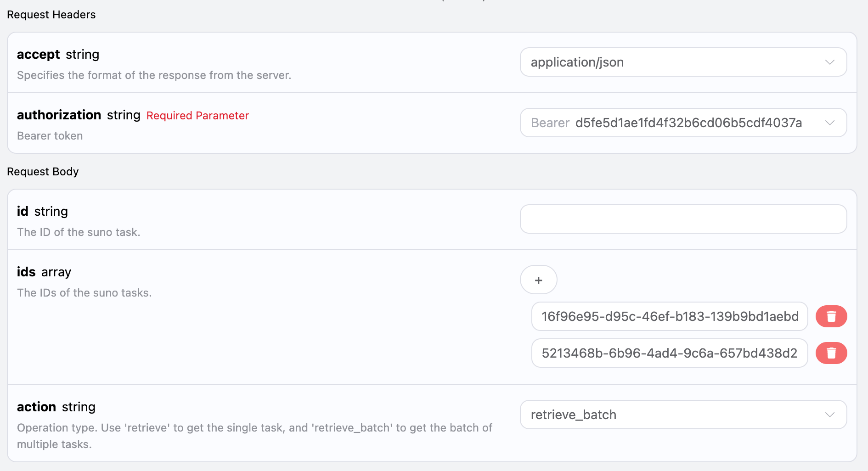Click the action dropdown chevron arrow

[x=829, y=415]
